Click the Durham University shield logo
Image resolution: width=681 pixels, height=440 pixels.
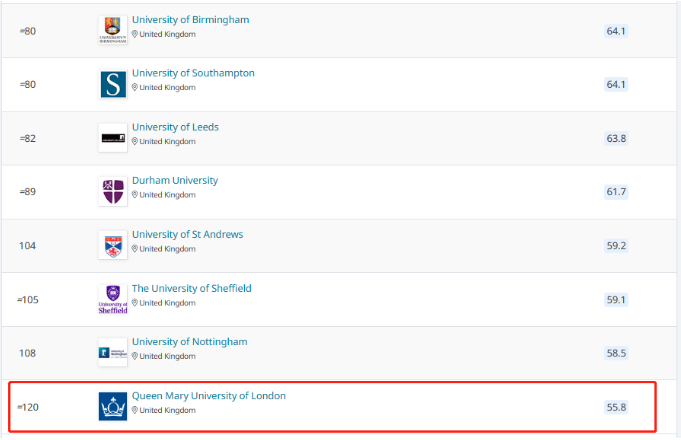pyautogui.click(x=113, y=191)
